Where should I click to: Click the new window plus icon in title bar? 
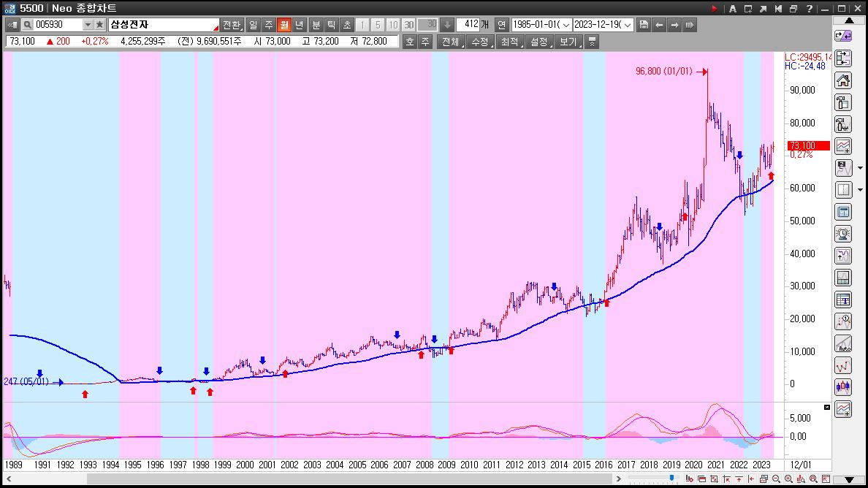point(748,9)
